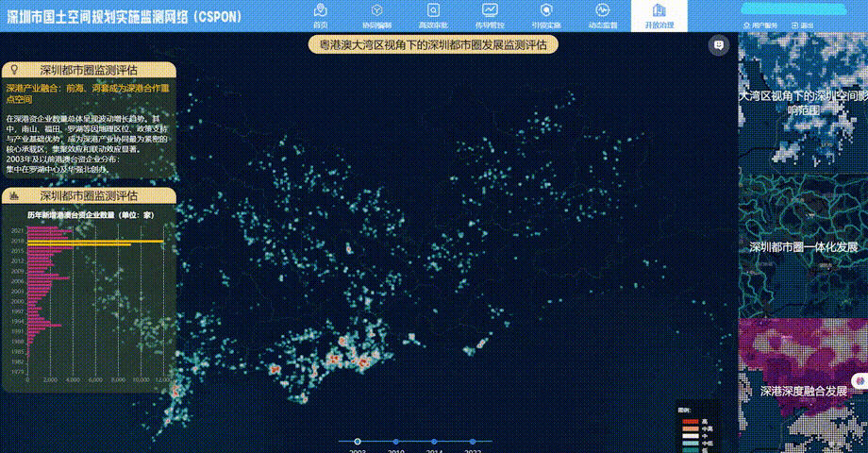Click the chat bubble icon on map
This screenshot has width=868, height=453.
pyautogui.click(x=719, y=45)
